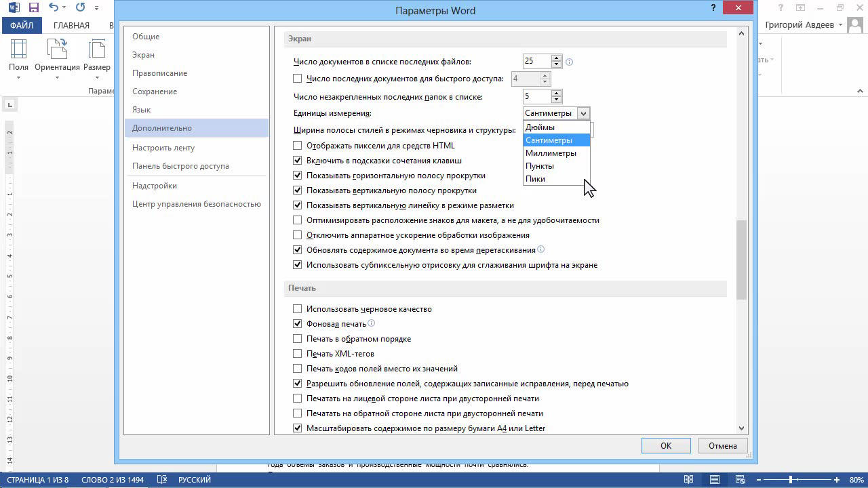Choose Пункты from units list
868x488 pixels.
[557, 166]
